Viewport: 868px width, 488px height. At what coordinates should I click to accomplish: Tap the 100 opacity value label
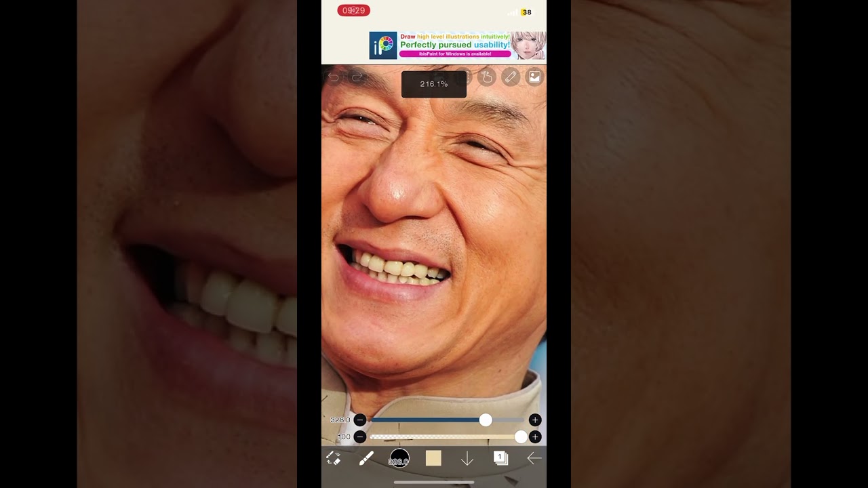(x=344, y=437)
